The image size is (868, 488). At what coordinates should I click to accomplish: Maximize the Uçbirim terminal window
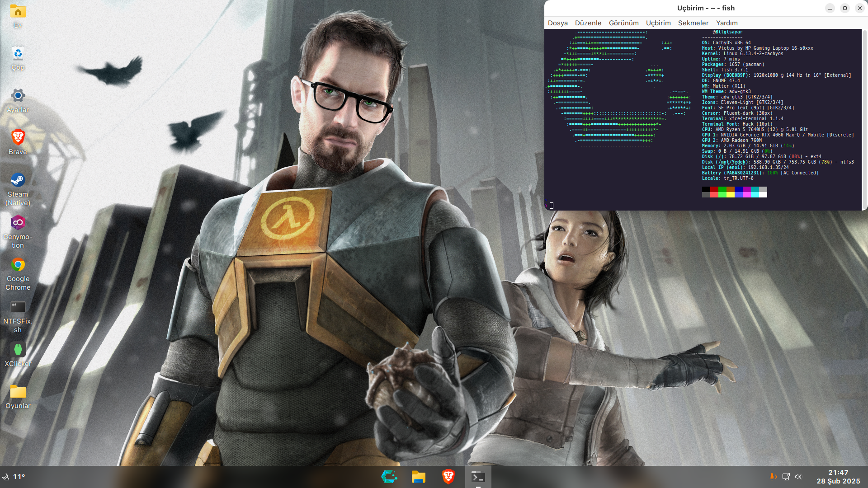click(845, 8)
